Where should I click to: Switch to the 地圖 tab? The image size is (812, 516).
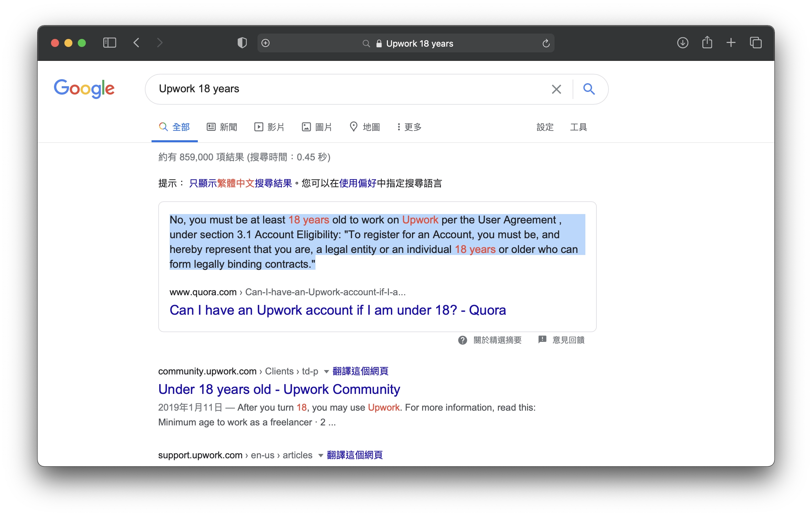364,127
